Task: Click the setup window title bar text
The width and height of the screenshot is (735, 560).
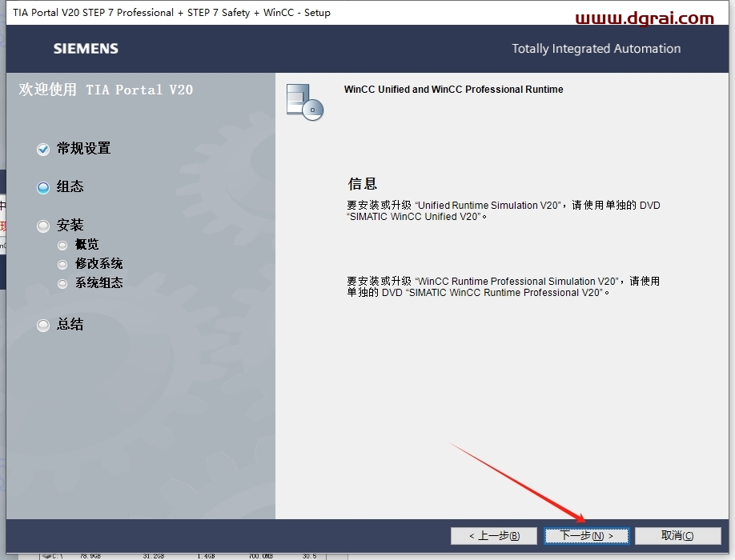Action: (x=171, y=13)
